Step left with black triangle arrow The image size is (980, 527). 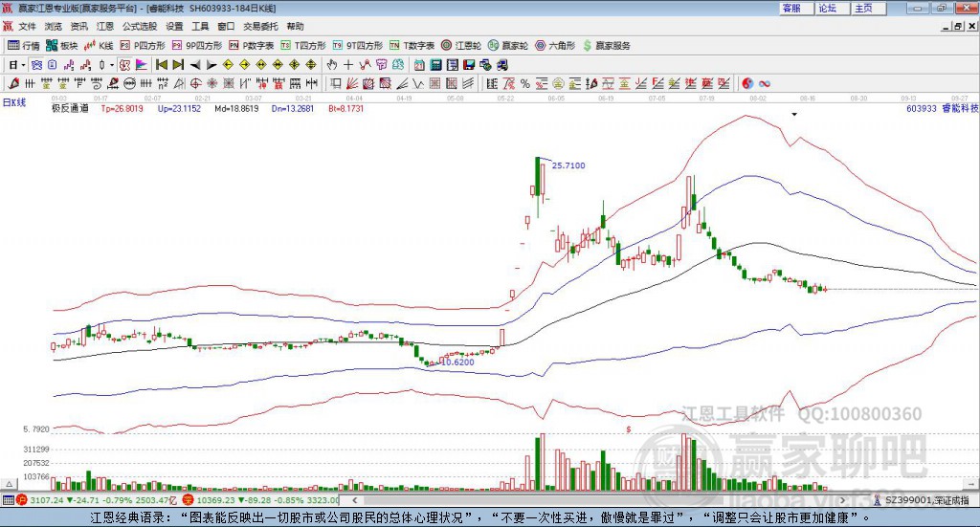click(195, 65)
